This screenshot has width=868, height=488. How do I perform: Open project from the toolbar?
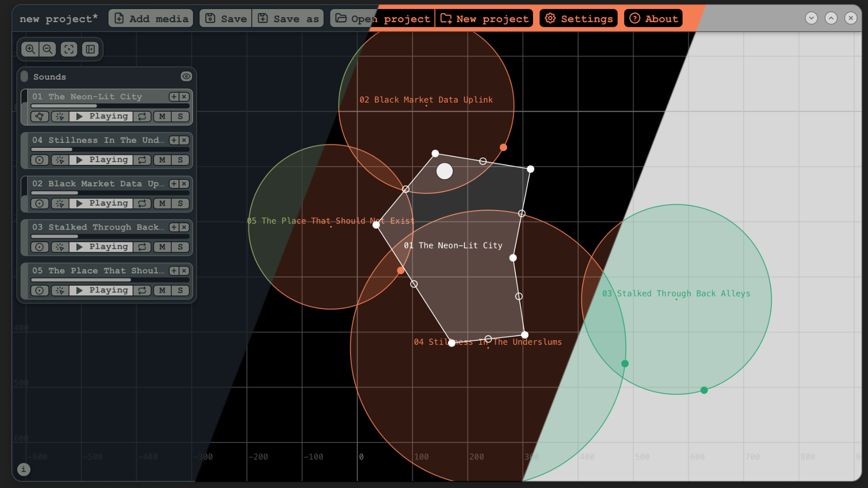[x=382, y=19]
